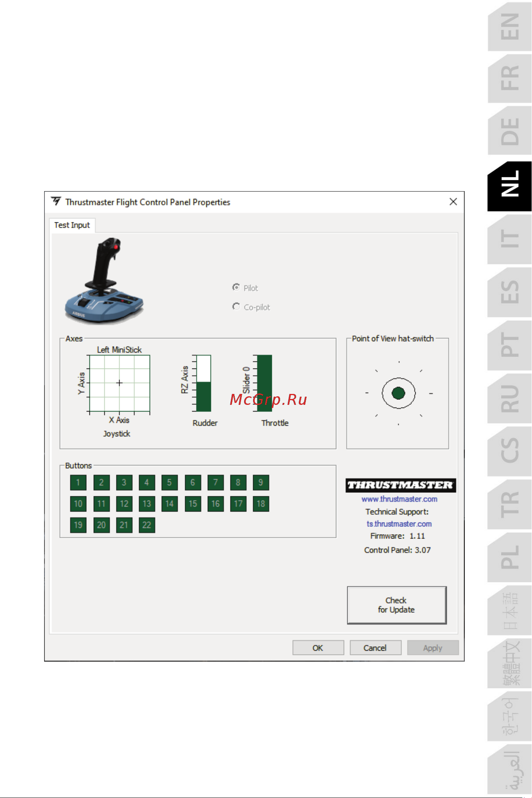
Task: Click button indicator 18
Action: tap(261, 504)
